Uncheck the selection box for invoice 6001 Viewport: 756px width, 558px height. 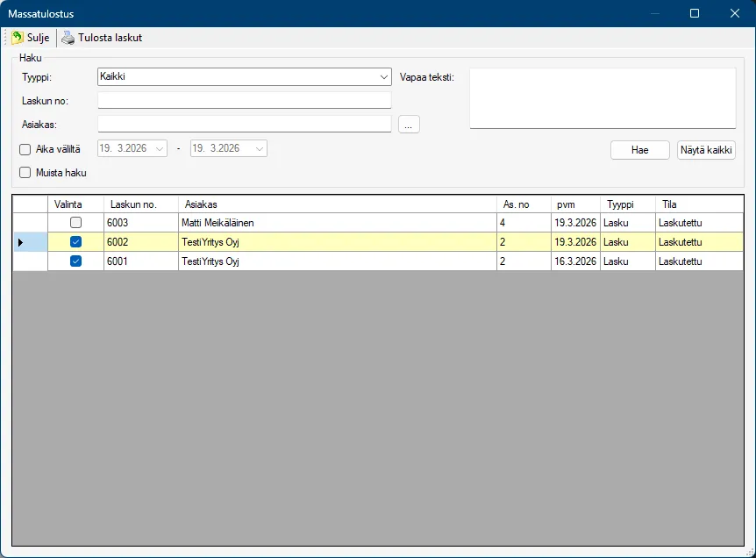(75, 261)
